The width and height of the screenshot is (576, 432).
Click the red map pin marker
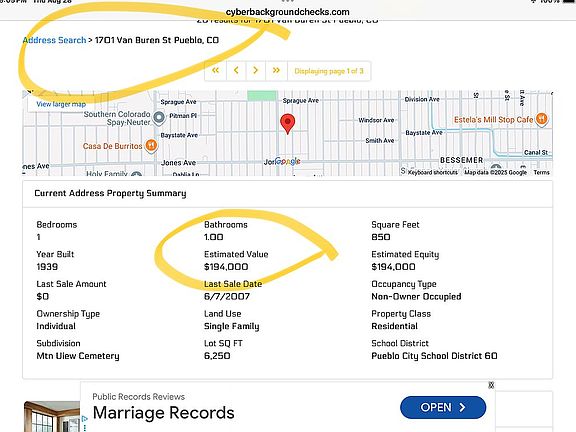(287, 124)
